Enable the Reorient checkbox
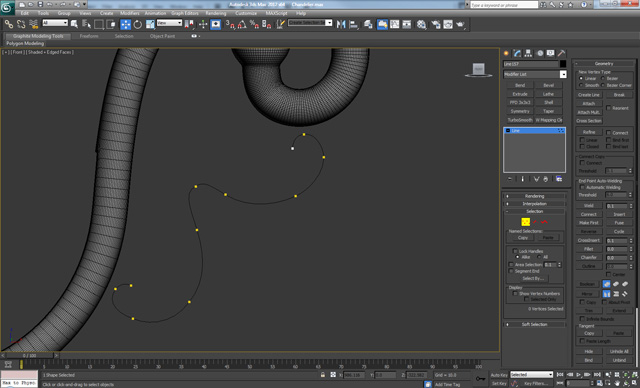640x388 pixels. [x=609, y=108]
